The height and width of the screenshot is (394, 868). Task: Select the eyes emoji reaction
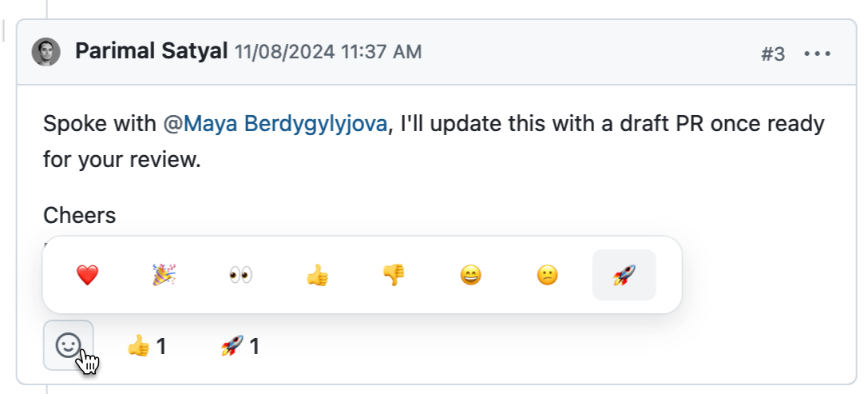[240, 276]
